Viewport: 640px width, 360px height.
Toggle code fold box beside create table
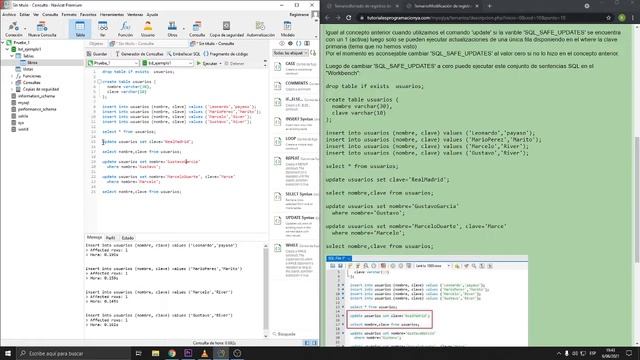(99, 82)
